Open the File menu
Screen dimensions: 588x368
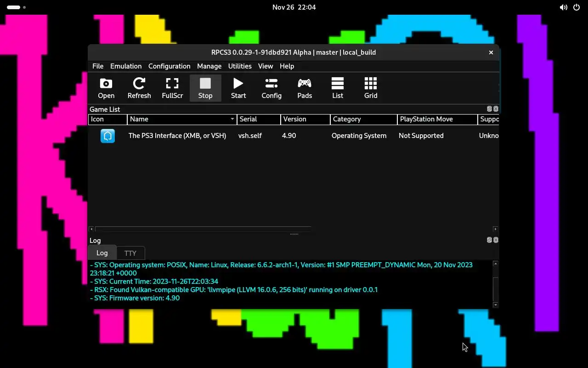[98, 66]
